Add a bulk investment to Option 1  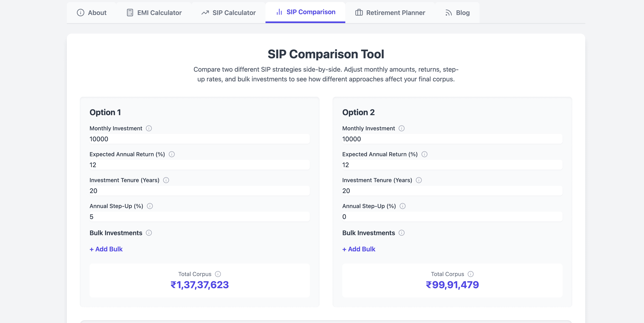click(106, 249)
